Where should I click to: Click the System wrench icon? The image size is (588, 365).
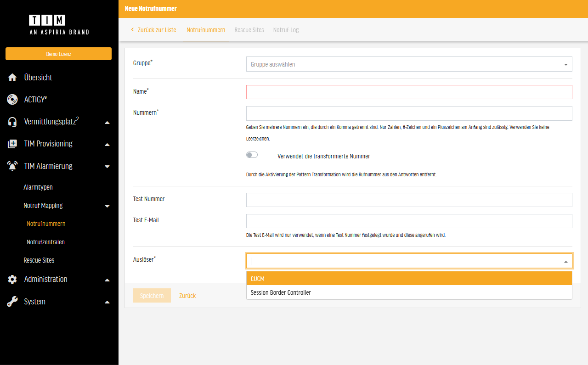(12, 302)
